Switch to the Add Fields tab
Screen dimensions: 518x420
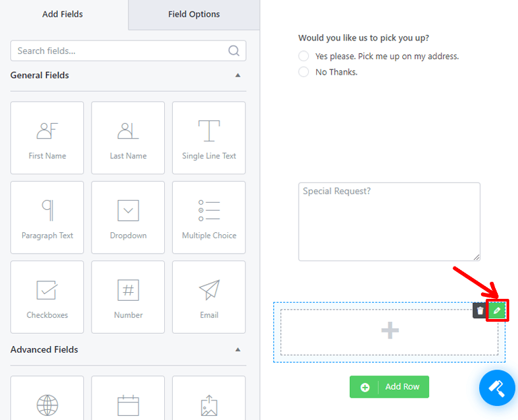(63, 14)
